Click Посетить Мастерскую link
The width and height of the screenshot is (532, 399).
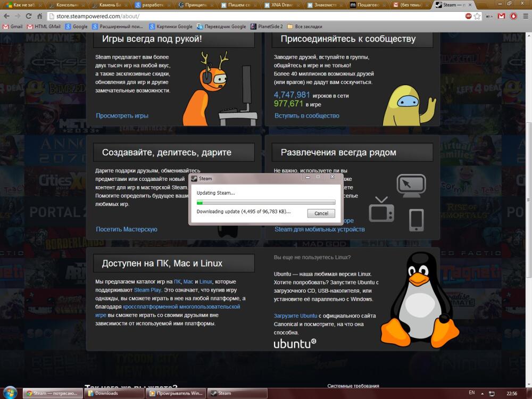click(127, 229)
